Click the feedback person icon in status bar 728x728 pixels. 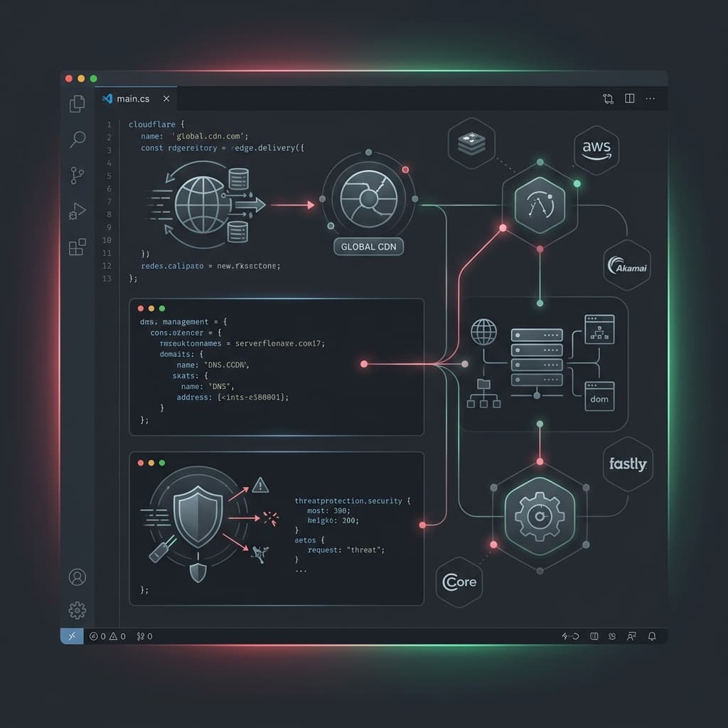pyautogui.click(x=631, y=636)
